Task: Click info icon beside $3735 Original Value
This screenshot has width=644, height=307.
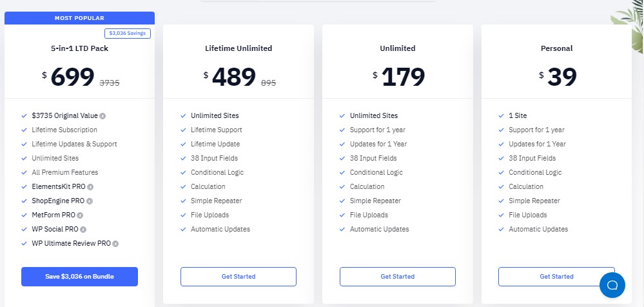Action: pos(103,116)
